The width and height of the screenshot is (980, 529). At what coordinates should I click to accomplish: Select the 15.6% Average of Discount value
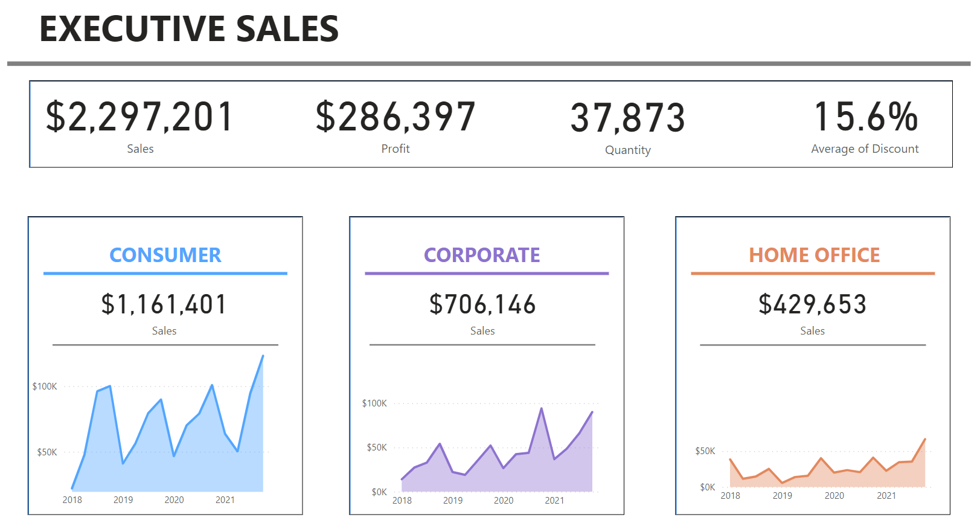[865, 117]
